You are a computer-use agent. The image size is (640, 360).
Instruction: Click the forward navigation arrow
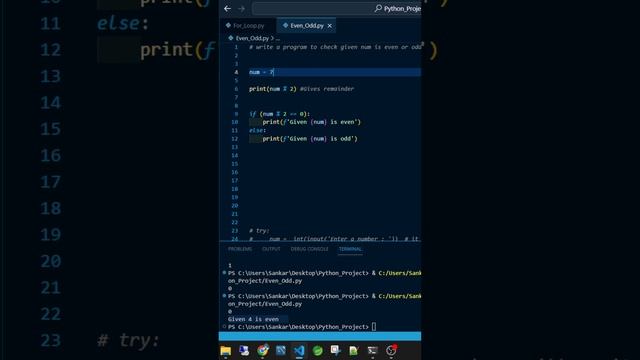pyautogui.click(x=241, y=8)
